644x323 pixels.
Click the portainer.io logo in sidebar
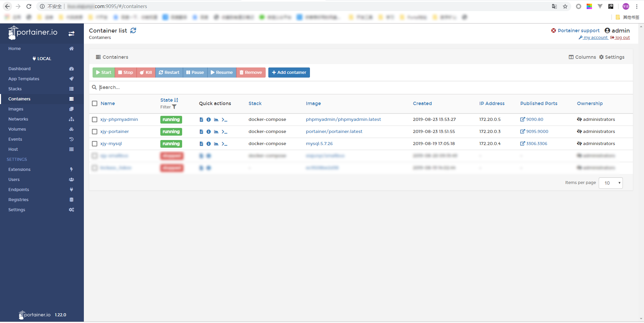[x=33, y=33]
